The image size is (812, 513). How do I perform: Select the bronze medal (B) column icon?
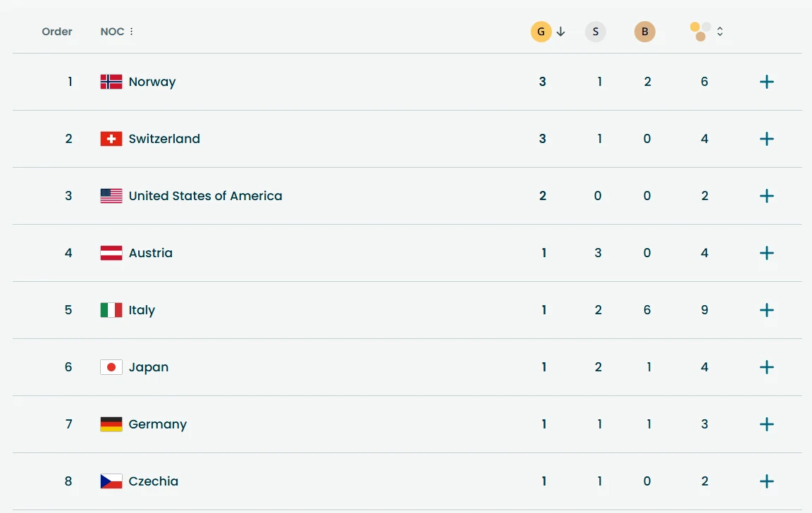[645, 31]
